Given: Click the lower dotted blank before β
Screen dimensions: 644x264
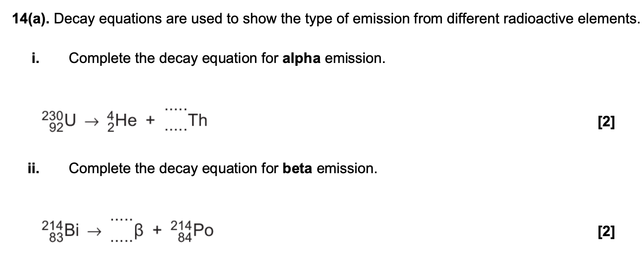Looking at the screenshot, I should click(122, 241).
